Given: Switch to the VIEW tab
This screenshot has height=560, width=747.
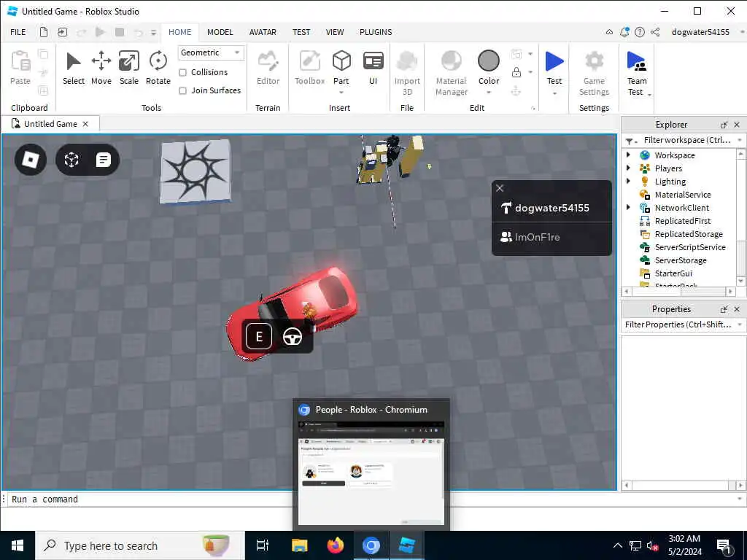Looking at the screenshot, I should 335,32.
